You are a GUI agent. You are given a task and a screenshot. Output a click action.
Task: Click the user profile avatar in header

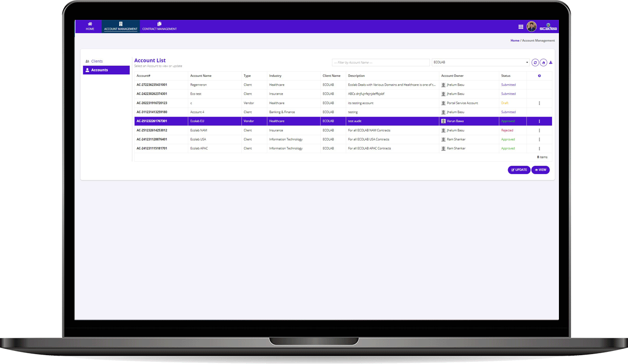point(532,27)
